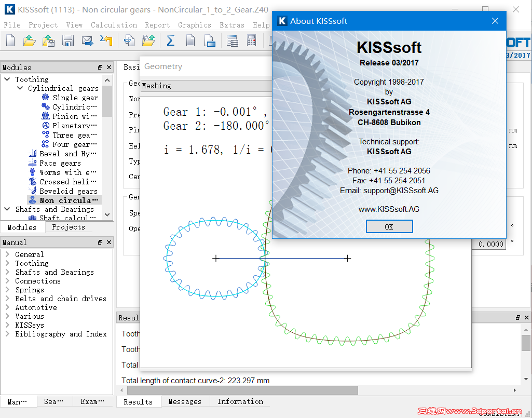The height and width of the screenshot is (418, 532).
Task: Click the document with blue window icon
Action: [x=210, y=41]
